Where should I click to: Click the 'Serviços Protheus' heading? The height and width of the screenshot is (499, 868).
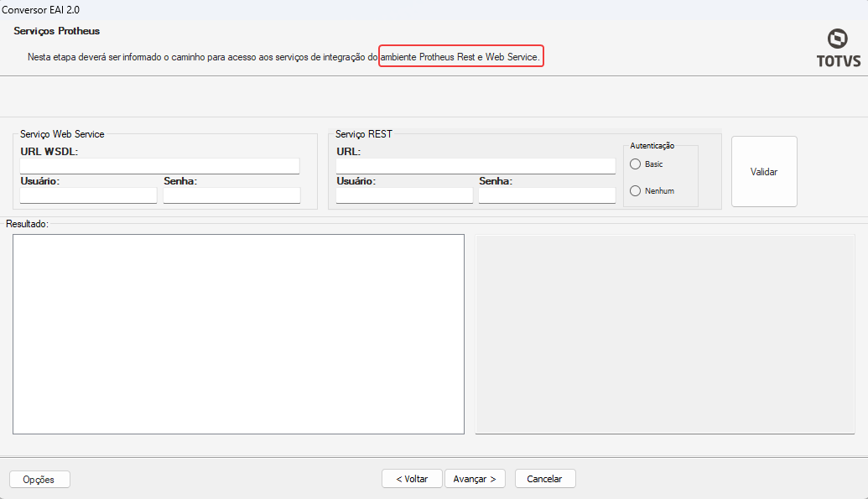coord(56,31)
